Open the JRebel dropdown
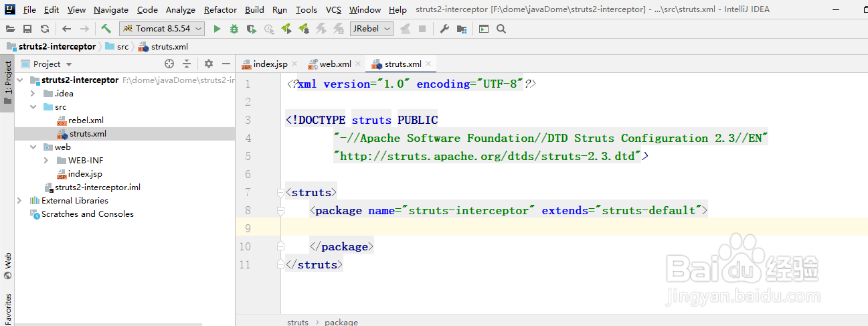Screen dimensions: 868x326 [371, 29]
